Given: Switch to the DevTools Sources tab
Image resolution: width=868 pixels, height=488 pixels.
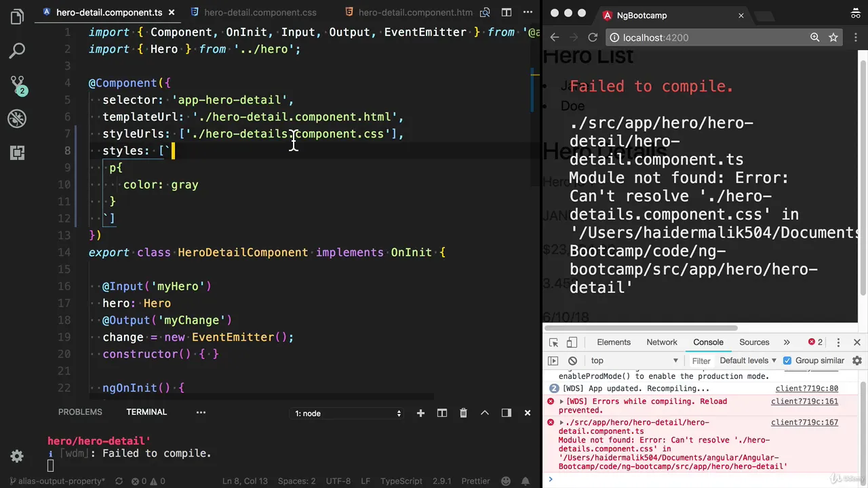Looking at the screenshot, I should point(754,342).
